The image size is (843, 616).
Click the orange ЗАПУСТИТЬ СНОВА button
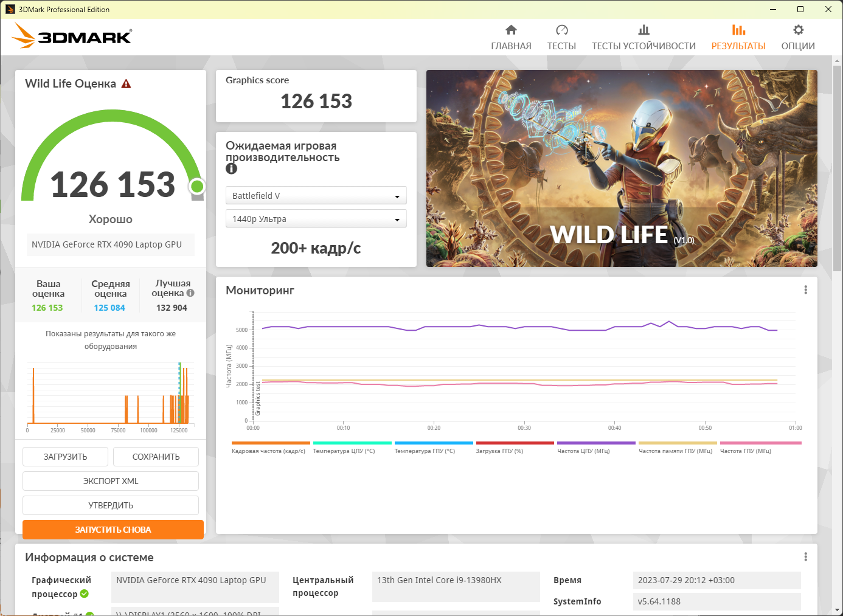tap(113, 530)
